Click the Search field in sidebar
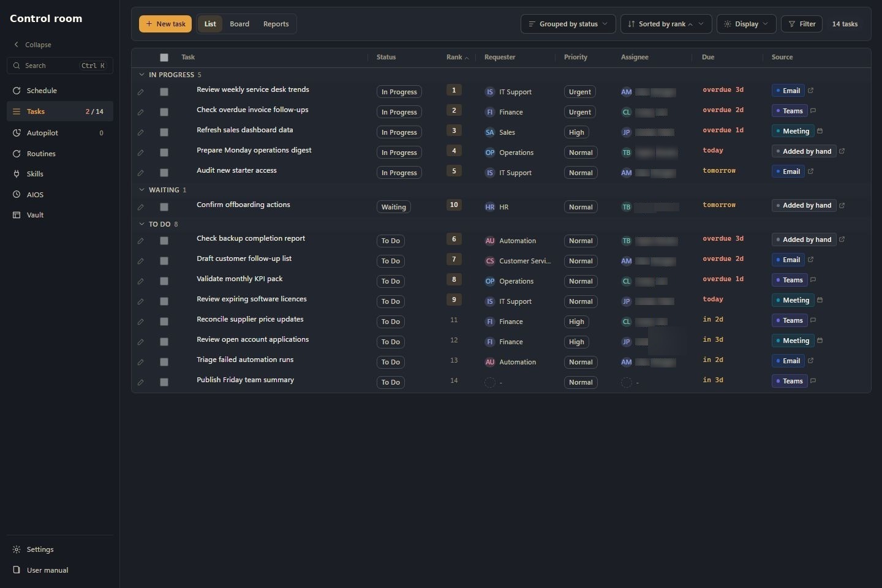This screenshot has width=882, height=588. pyautogui.click(x=59, y=66)
